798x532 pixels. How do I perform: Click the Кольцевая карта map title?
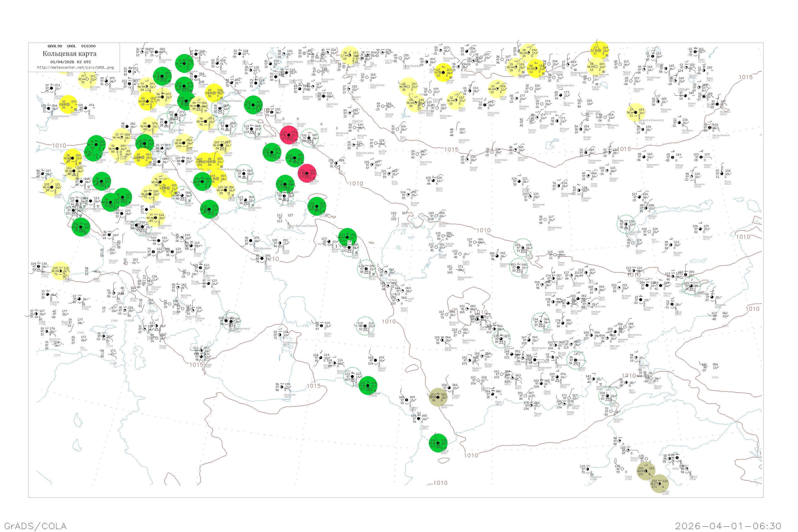[x=69, y=54]
